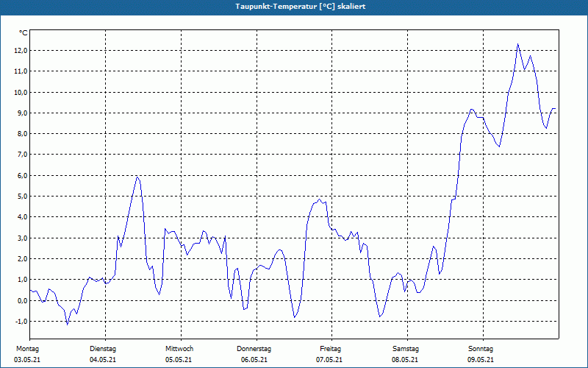Screen dimensions: 588x368
Task: Click the 2,0 y-axis label
Action: [x=23, y=259]
